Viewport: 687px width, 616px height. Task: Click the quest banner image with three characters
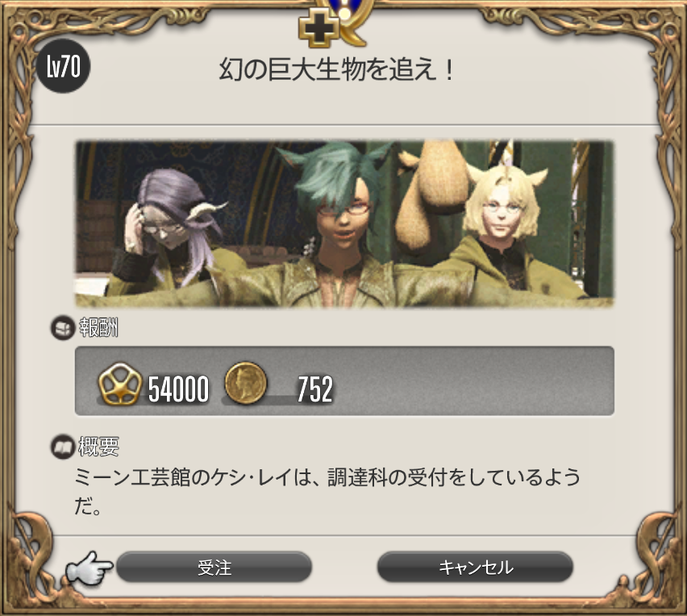[344, 223]
